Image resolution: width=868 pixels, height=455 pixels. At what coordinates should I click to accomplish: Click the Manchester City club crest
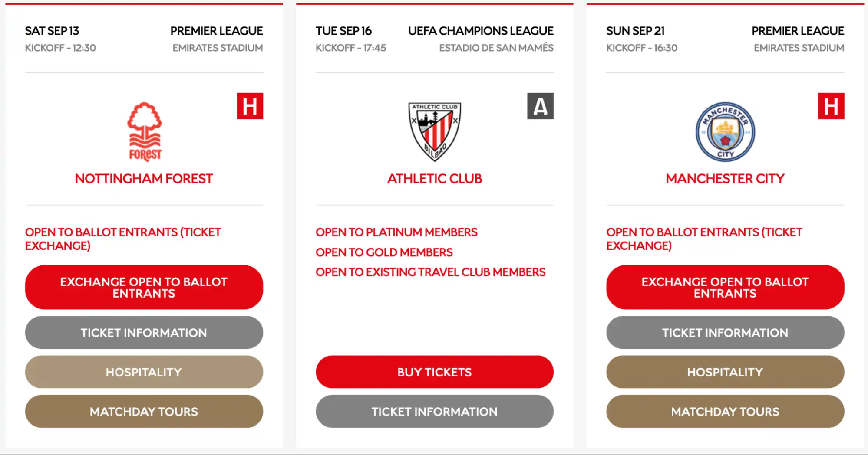click(724, 131)
